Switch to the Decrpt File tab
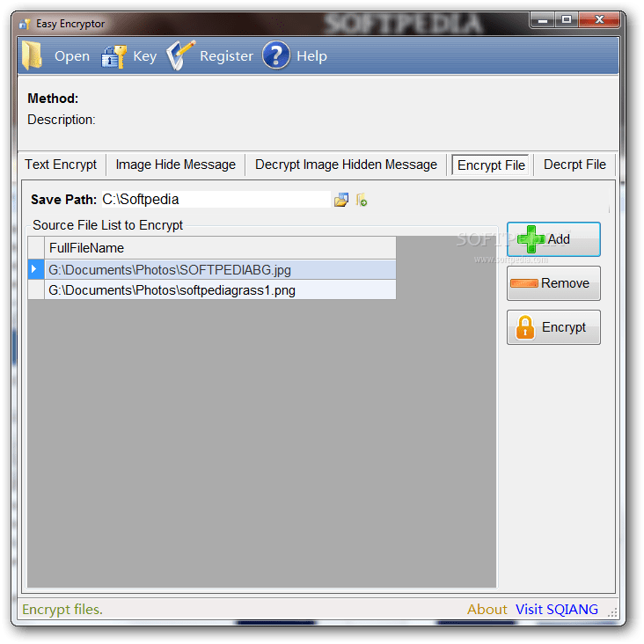Image resolution: width=644 pixels, height=644 pixels. (574, 165)
